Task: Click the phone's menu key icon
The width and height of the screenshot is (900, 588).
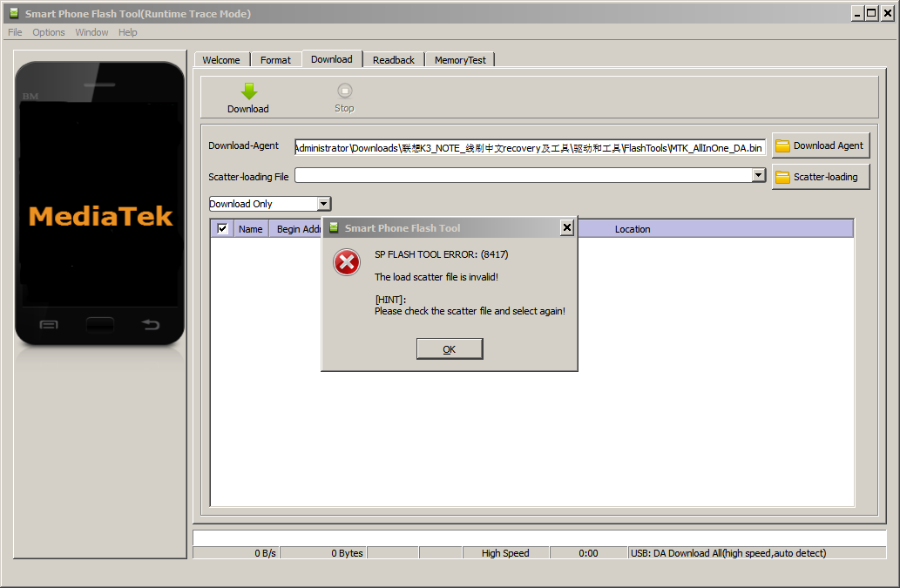Action: [x=49, y=325]
